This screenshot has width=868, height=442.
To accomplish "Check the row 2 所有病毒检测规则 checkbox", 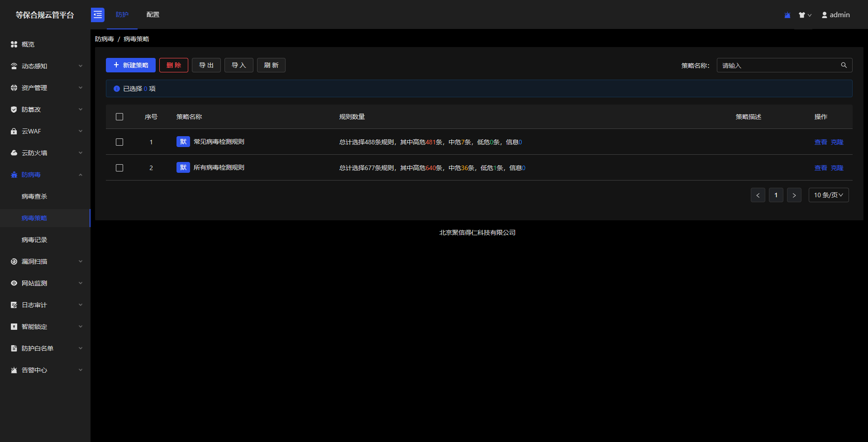I will coord(119,168).
